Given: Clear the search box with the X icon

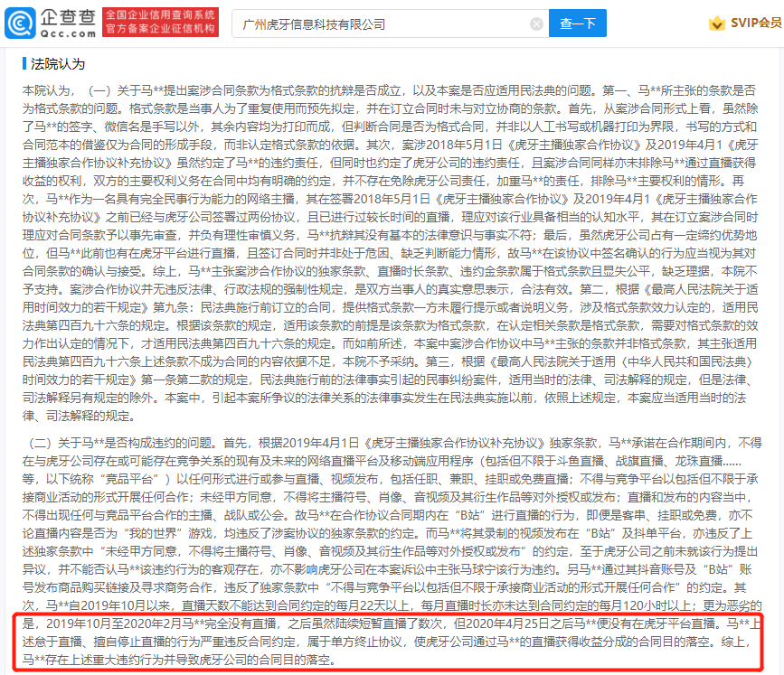Looking at the screenshot, I should tap(536, 24).
